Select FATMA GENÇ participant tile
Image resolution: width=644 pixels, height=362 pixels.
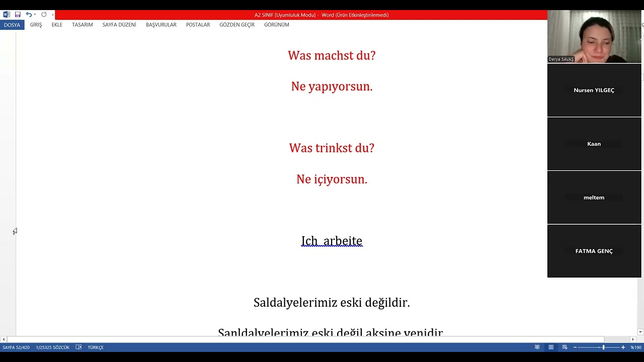tap(594, 251)
